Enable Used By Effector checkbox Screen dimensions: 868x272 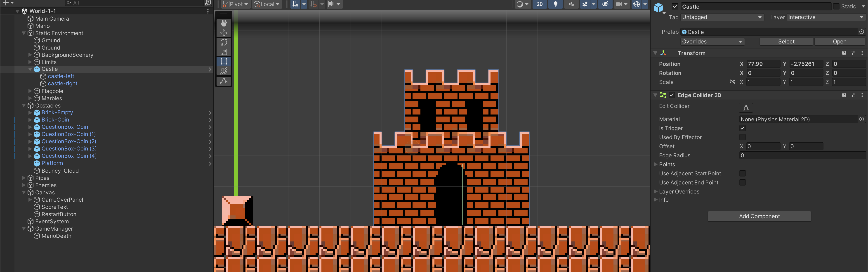(742, 137)
